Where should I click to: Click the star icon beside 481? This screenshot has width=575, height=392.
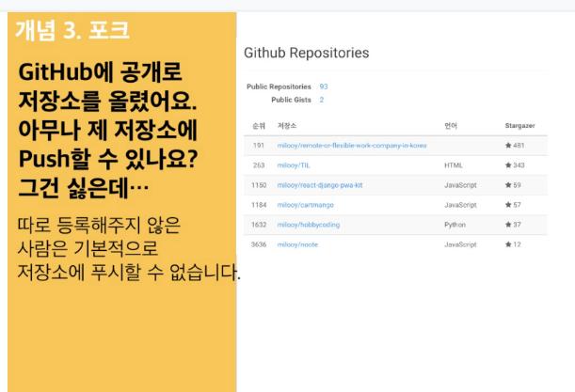tap(508, 145)
